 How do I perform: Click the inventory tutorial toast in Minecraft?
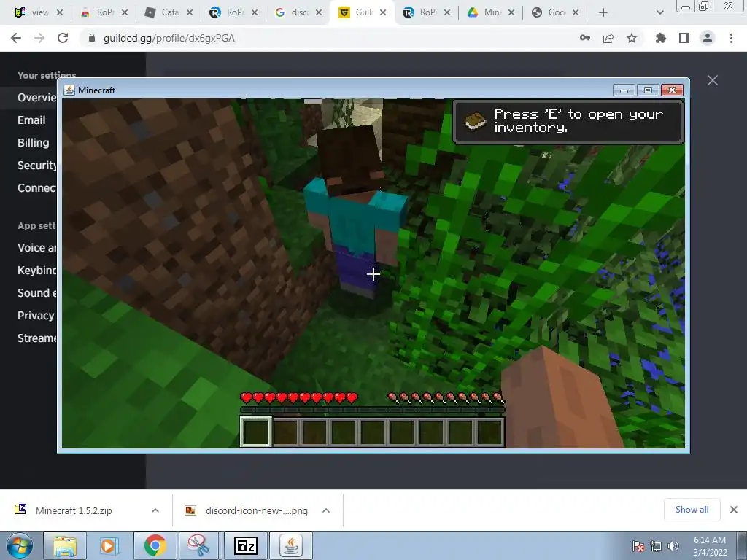(x=568, y=121)
